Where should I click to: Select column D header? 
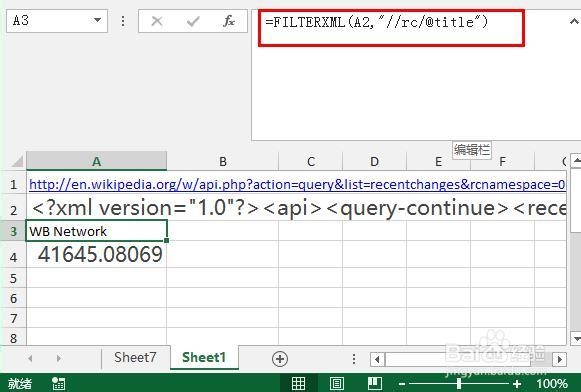tap(374, 162)
